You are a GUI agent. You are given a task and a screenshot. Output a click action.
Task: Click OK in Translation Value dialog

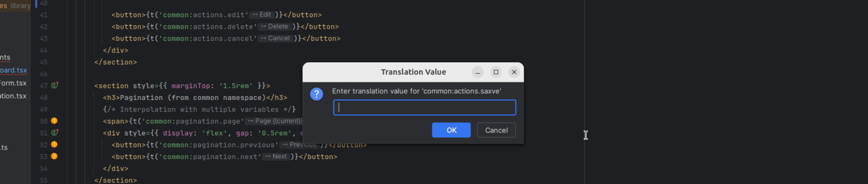click(x=451, y=130)
